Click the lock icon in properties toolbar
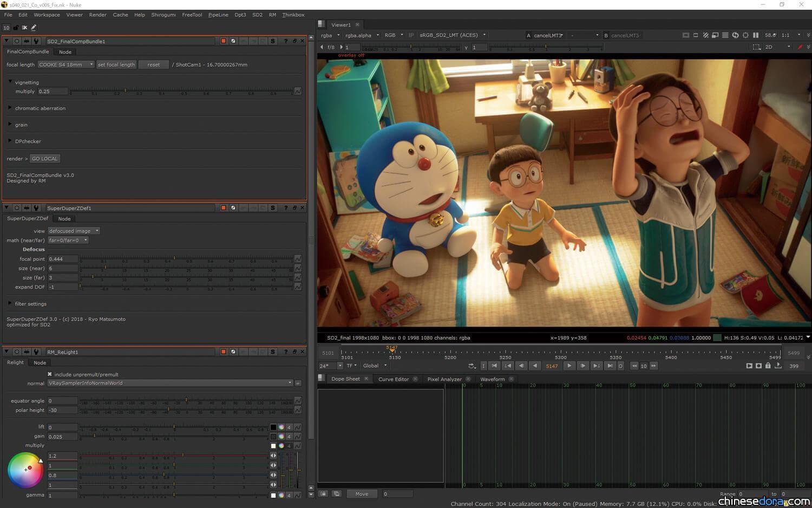Image resolution: width=812 pixels, height=508 pixels. click(x=16, y=28)
